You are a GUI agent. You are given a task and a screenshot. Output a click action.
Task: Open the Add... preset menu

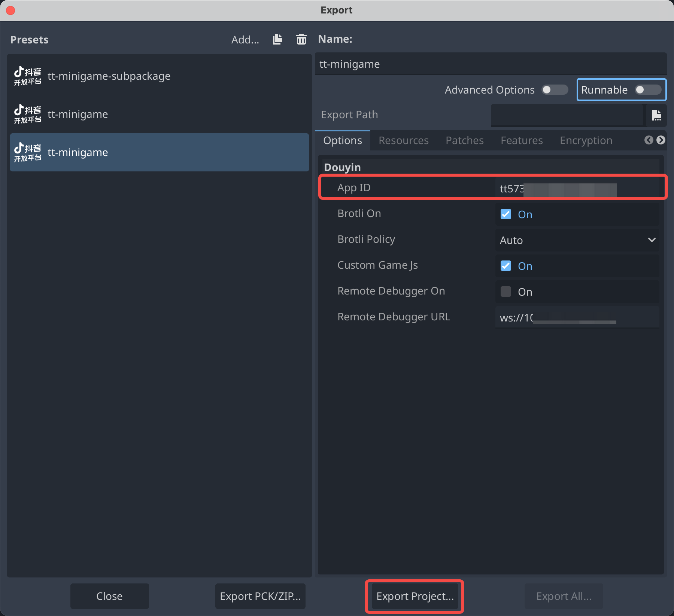[245, 40]
